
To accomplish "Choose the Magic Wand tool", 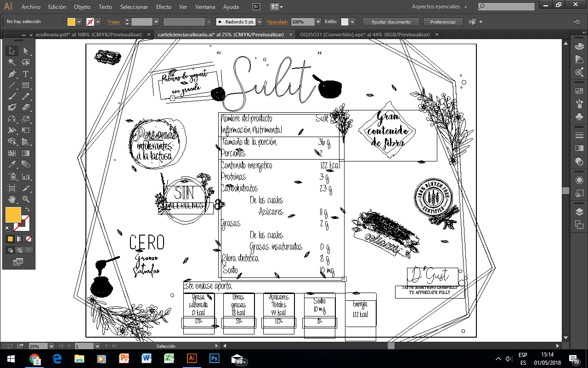I will click(12, 63).
